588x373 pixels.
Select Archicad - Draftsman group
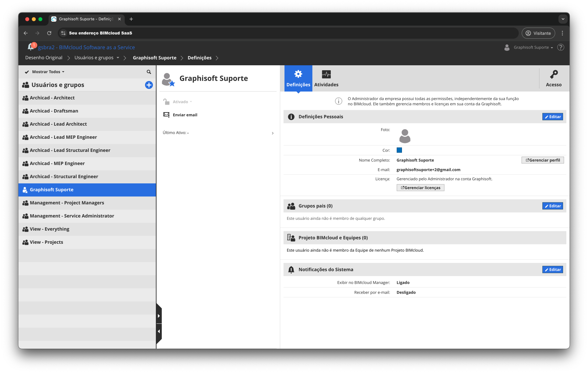click(87, 111)
